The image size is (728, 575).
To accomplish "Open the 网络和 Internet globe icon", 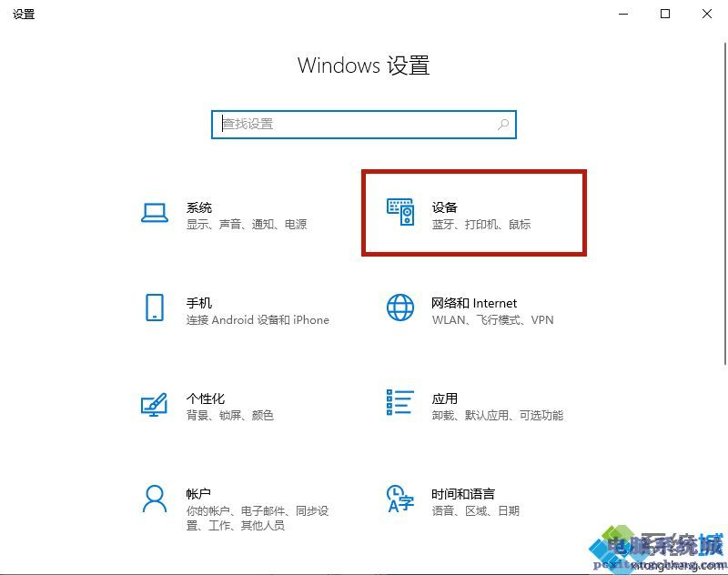I will (400, 308).
